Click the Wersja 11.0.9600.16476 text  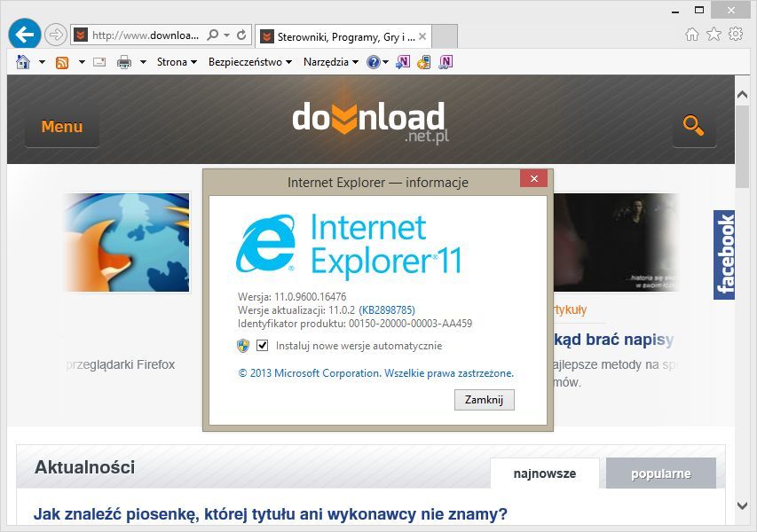click(x=292, y=296)
